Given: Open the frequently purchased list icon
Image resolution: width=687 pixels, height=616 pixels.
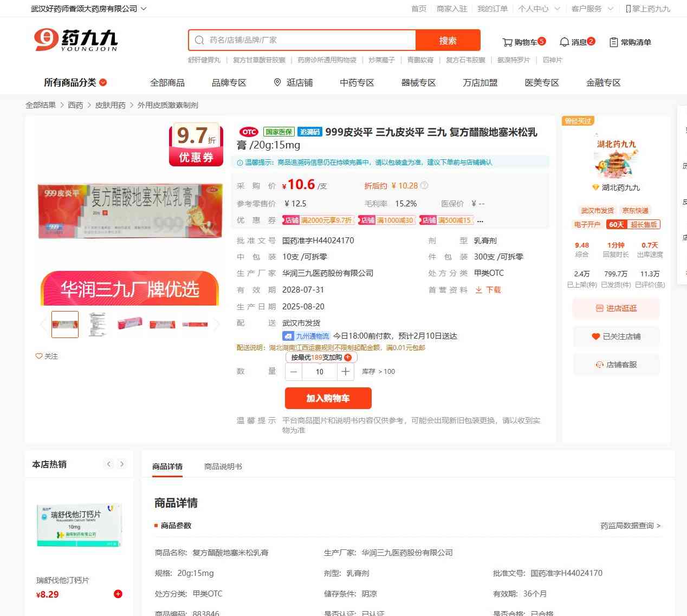Looking at the screenshot, I should [614, 42].
